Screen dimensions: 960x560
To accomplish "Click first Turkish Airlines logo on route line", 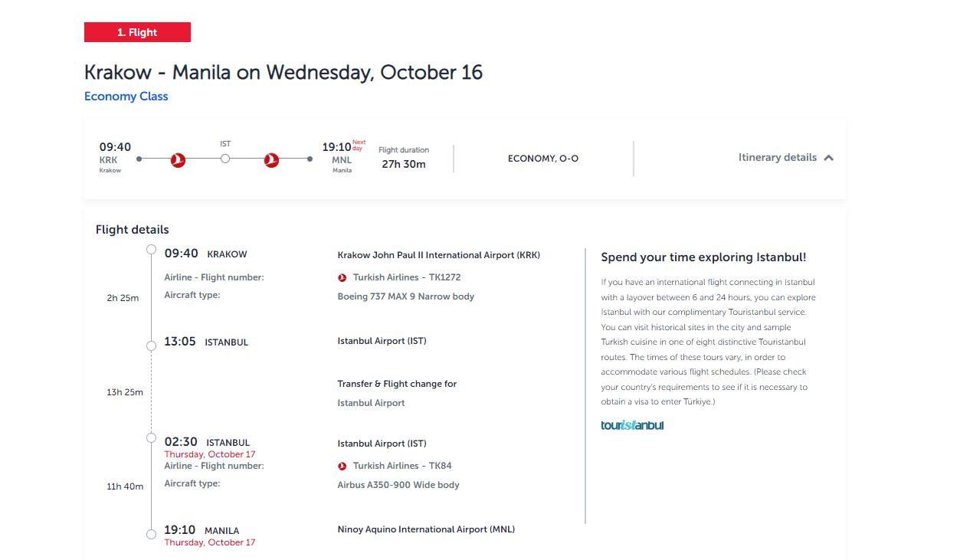I will (178, 159).
